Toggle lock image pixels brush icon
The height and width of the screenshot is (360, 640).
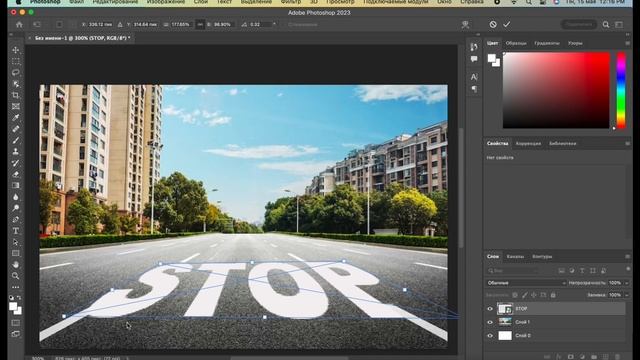pos(524,295)
